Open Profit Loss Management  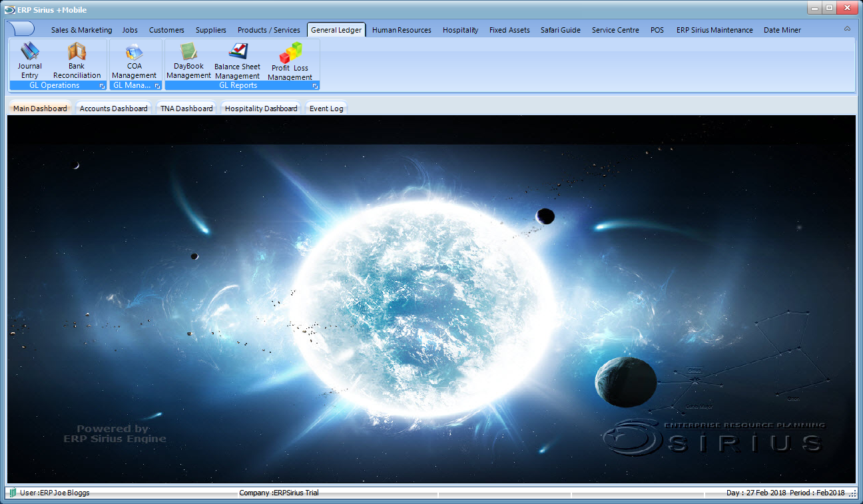click(x=290, y=61)
